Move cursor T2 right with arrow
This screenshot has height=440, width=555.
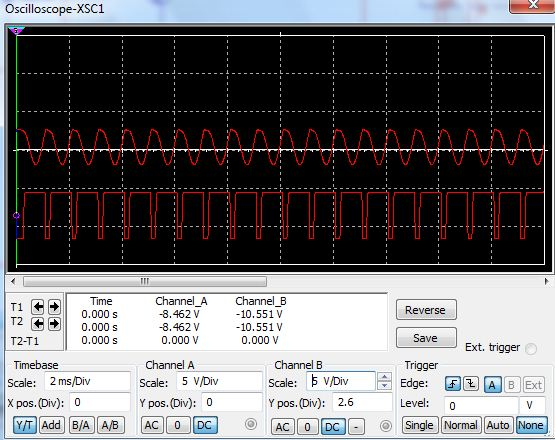point(54,324)
